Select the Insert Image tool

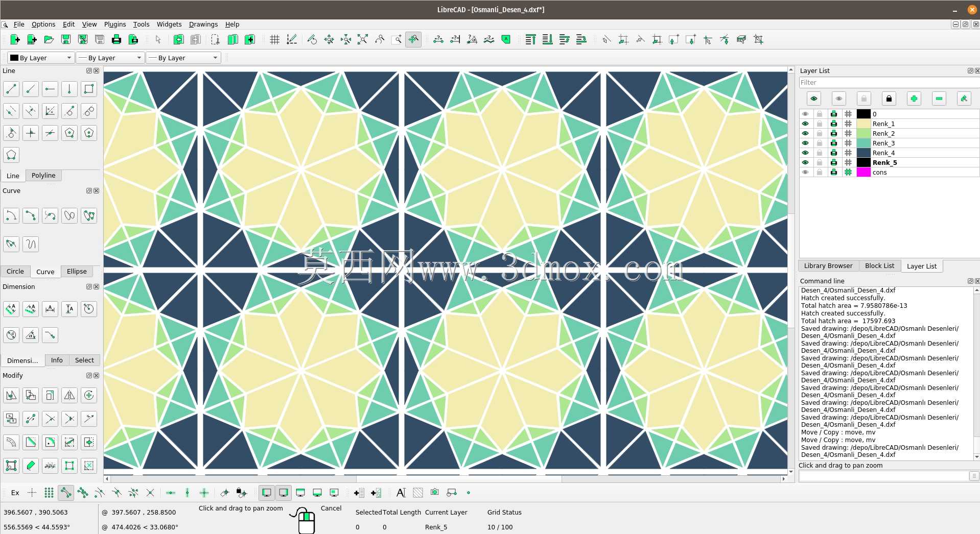pyautogui.click(x=435, y=493)
